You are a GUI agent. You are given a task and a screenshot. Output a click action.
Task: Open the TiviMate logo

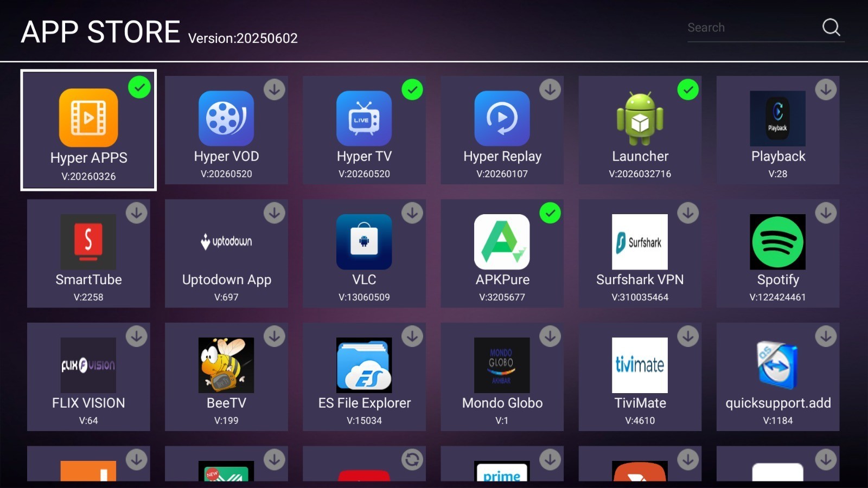coord(640,365)
